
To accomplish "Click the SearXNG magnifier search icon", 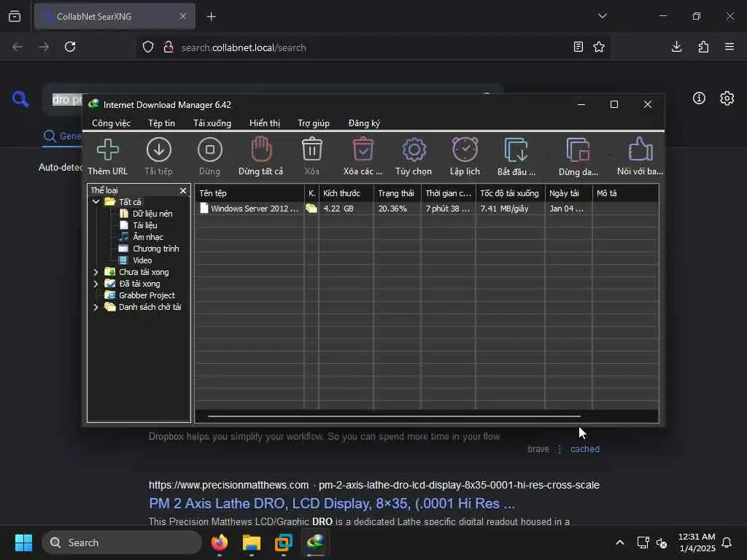I will [x=20, y=99].
